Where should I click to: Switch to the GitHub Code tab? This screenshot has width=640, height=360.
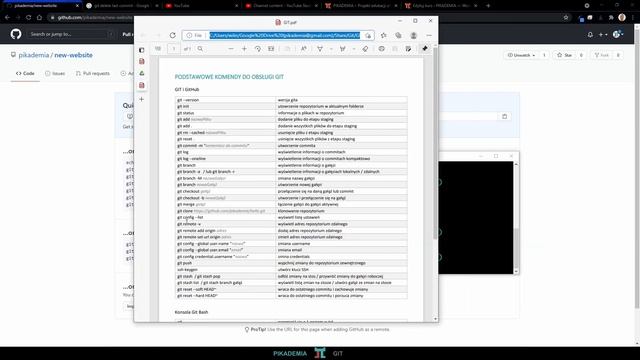tap(25, 73)
